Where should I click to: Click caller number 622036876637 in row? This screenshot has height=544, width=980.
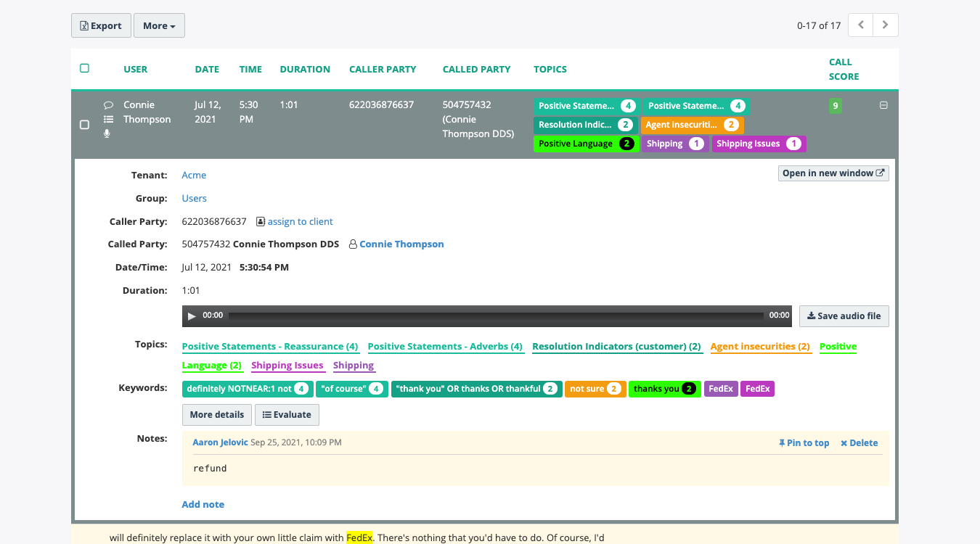pyautogui.click(x=382, y=105)
